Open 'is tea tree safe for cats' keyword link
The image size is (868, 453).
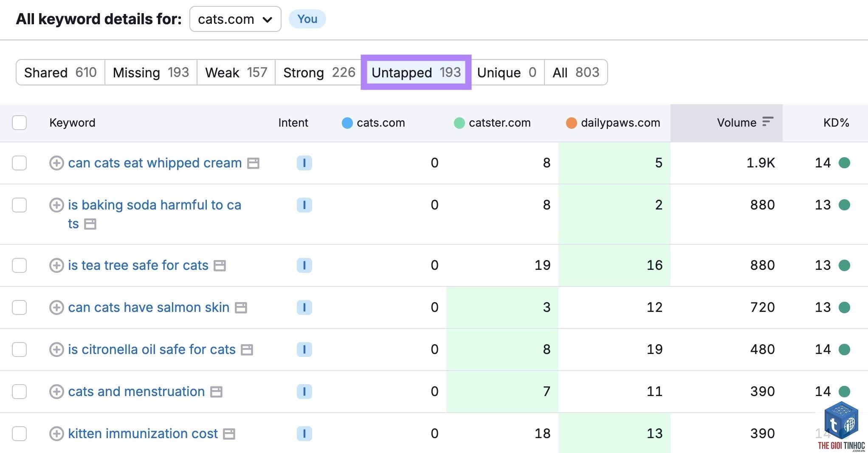pyautogui.click(x=138, y=265)
